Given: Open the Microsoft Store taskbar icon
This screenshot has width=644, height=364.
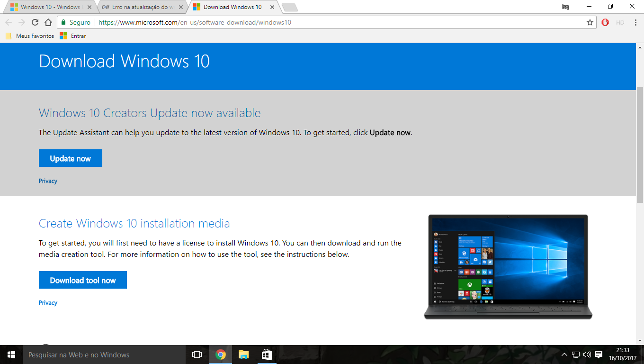Looking at the screenshot, I should [267, 355].
